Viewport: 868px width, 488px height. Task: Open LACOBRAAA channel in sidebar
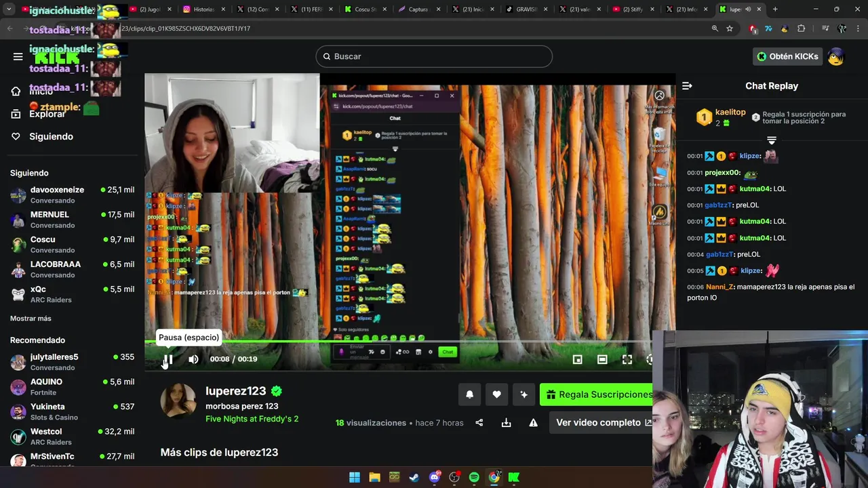pos(72,269)
